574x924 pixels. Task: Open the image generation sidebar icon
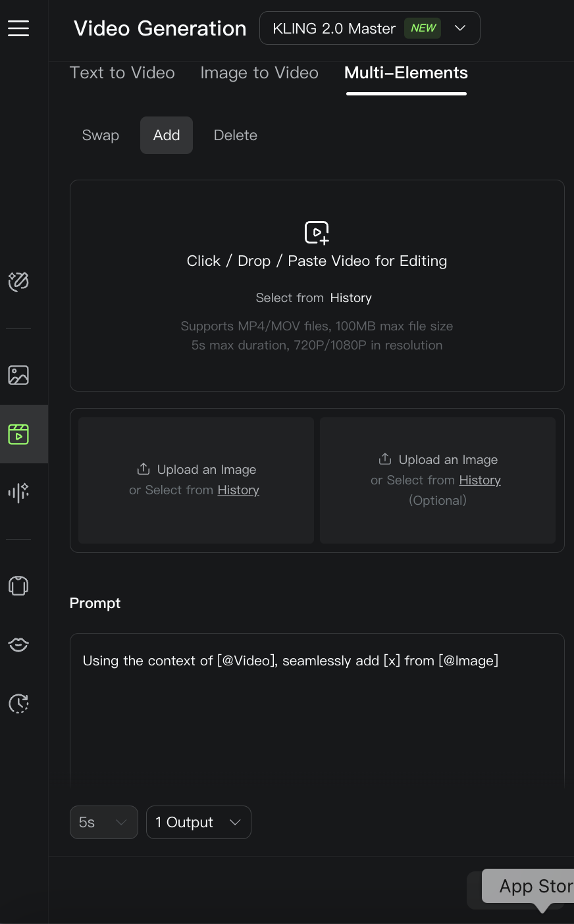point(18,375)
